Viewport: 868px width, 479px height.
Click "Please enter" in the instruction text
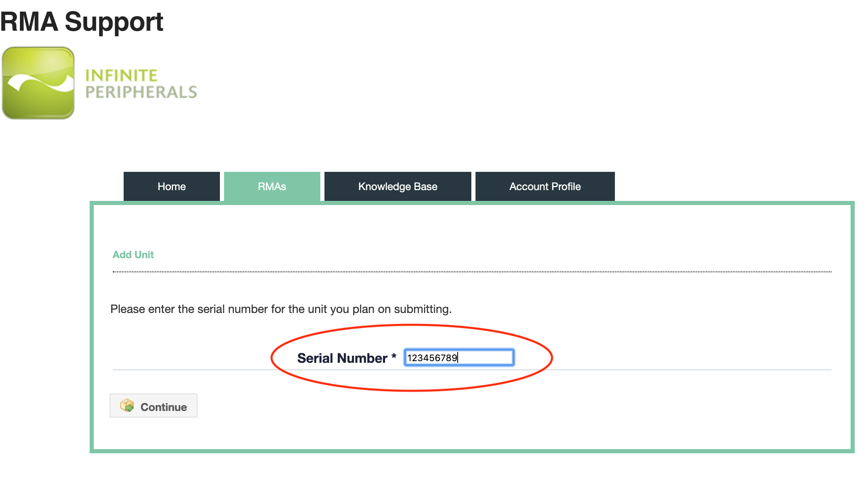click(128, 309)
